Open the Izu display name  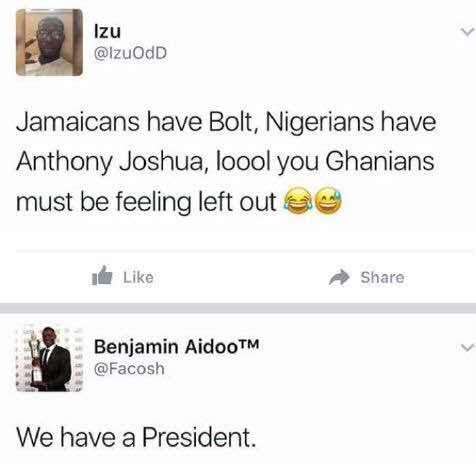(x=107, y=32)
